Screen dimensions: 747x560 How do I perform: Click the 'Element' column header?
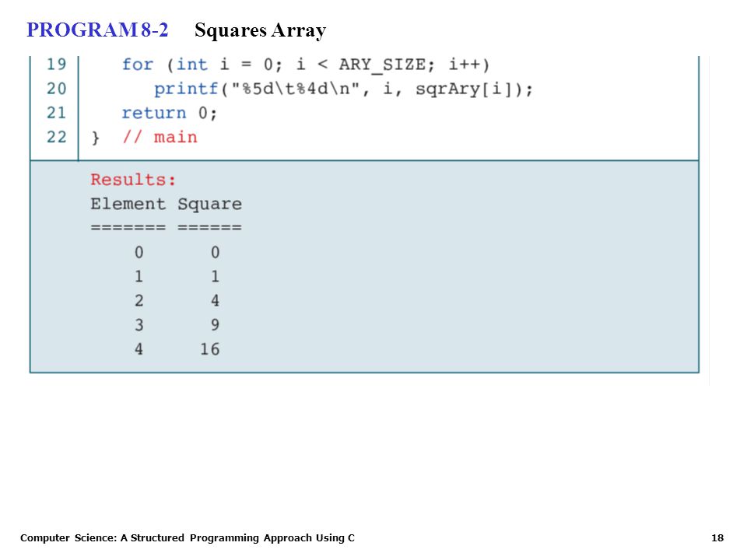[128, 205]
